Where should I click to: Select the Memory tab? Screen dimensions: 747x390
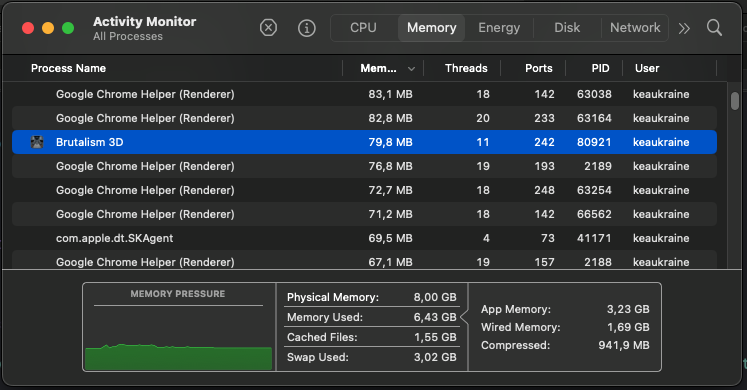pos(431,28)
